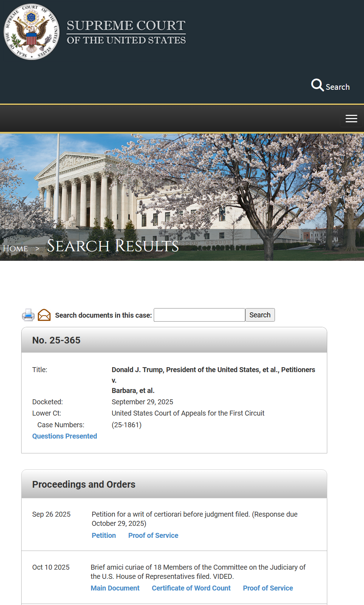Click the Supreme Court seal logo
The image size is (364, 605).
tap(31, 32)
